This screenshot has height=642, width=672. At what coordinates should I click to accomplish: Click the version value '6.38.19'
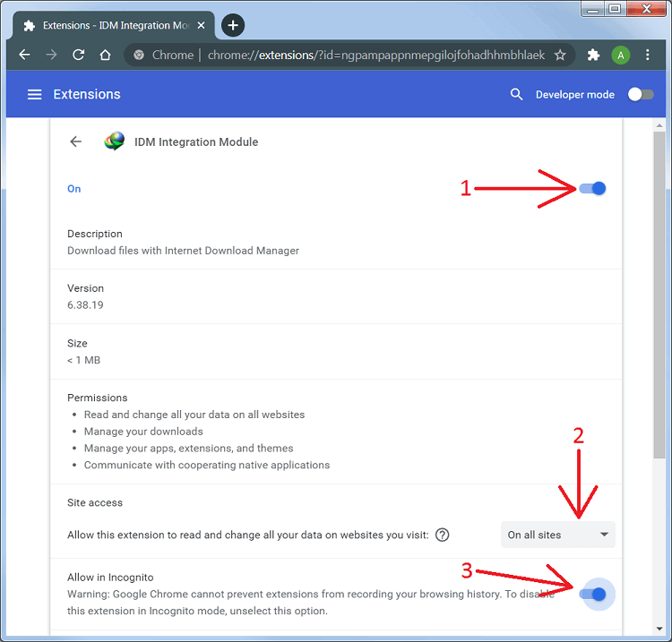85,305
